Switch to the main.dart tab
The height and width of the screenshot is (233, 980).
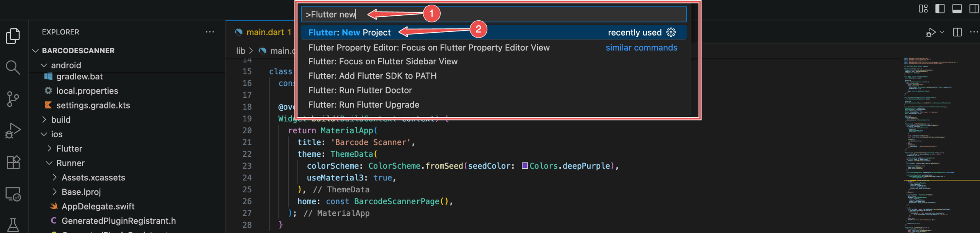pos(268,32)
